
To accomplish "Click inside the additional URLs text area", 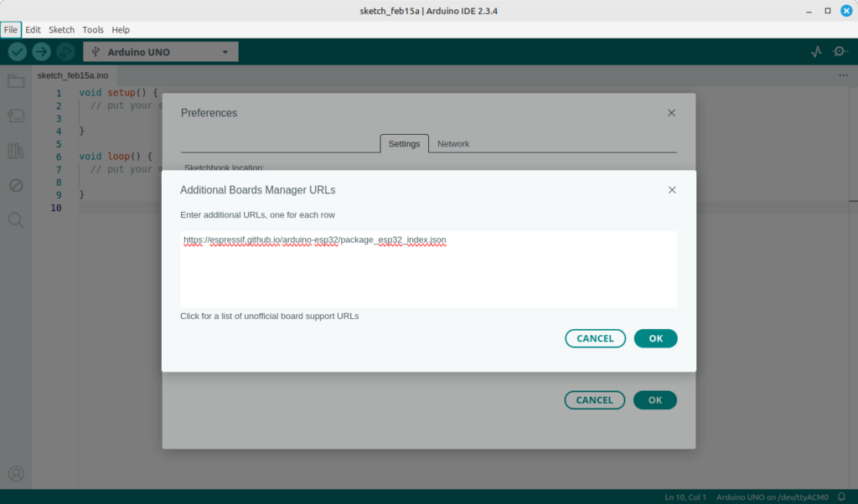I will [429, 270].
